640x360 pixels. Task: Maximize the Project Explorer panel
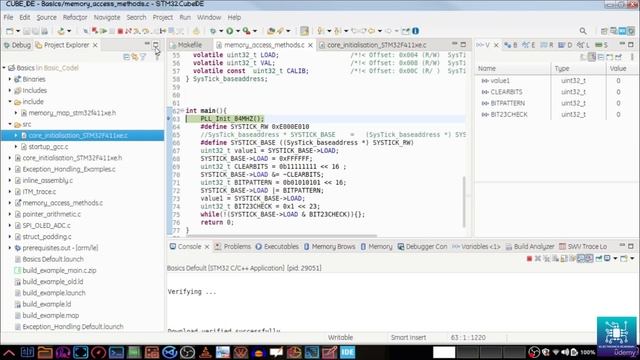(156, 44)
